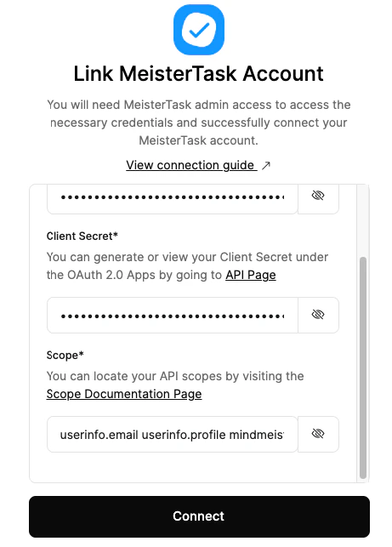Click the MeisterTask checkmark logo
This screenshot has width=392, height=547.
(x=198, y=30)
